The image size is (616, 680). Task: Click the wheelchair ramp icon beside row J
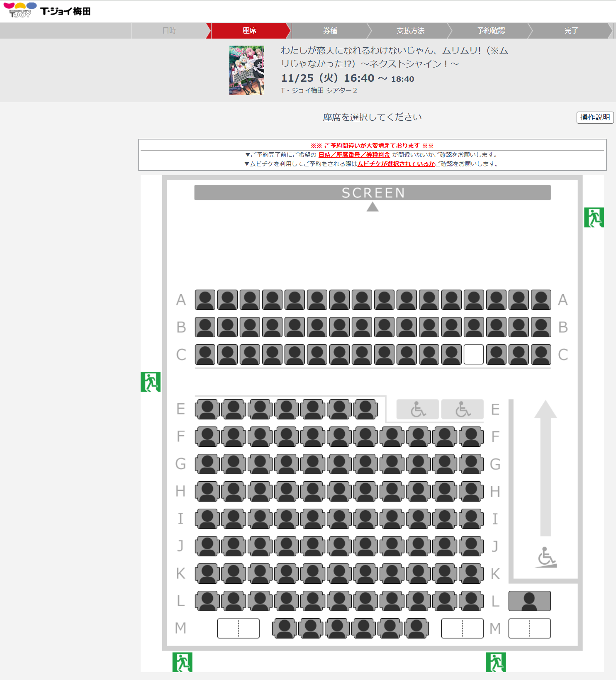[x=546, y=557]
